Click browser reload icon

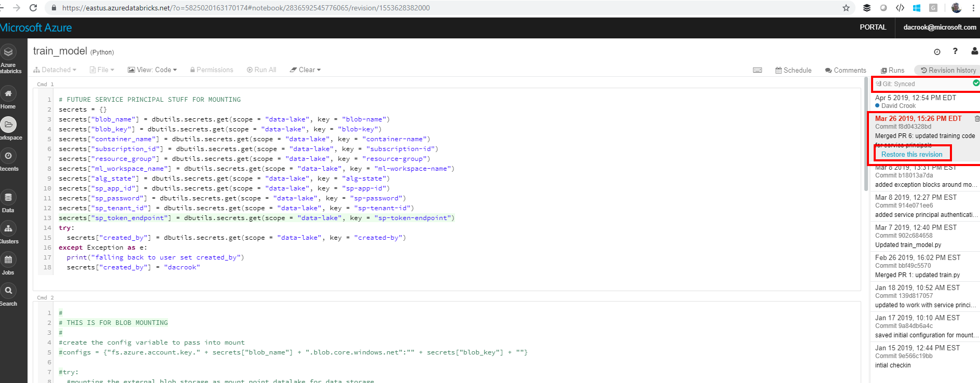(33, 8)
